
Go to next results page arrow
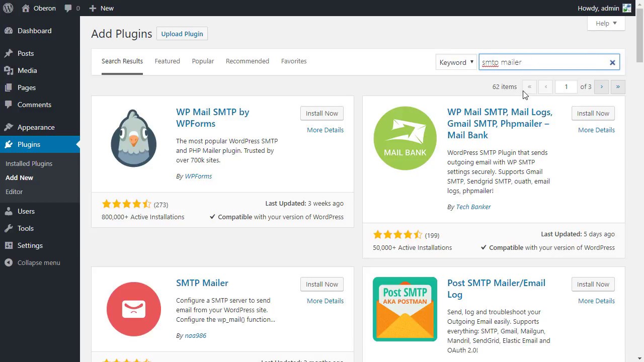click(x=601, y=87)
